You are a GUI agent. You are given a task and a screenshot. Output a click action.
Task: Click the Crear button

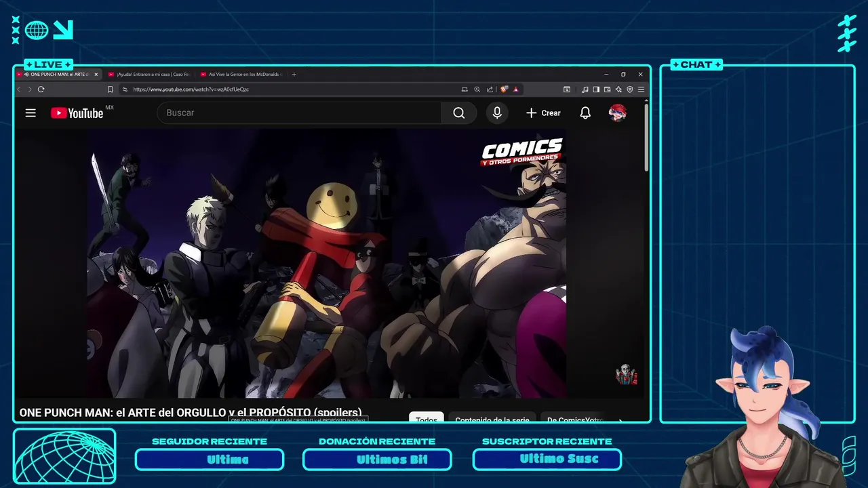(x=543, y=113)
